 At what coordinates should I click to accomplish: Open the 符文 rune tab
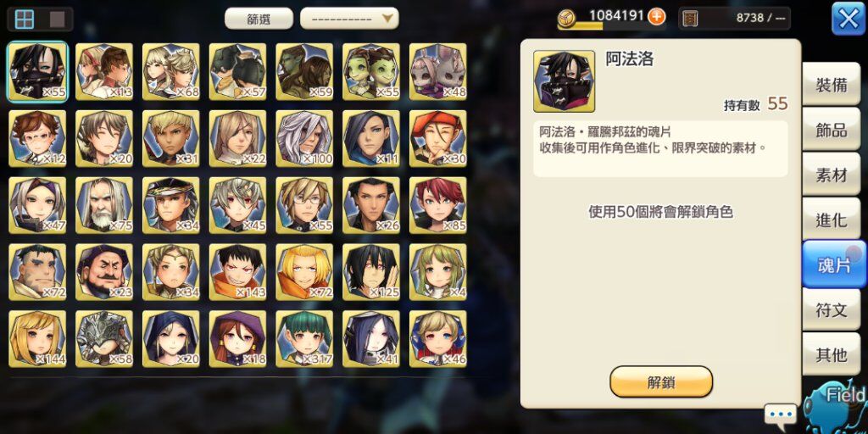831,310
